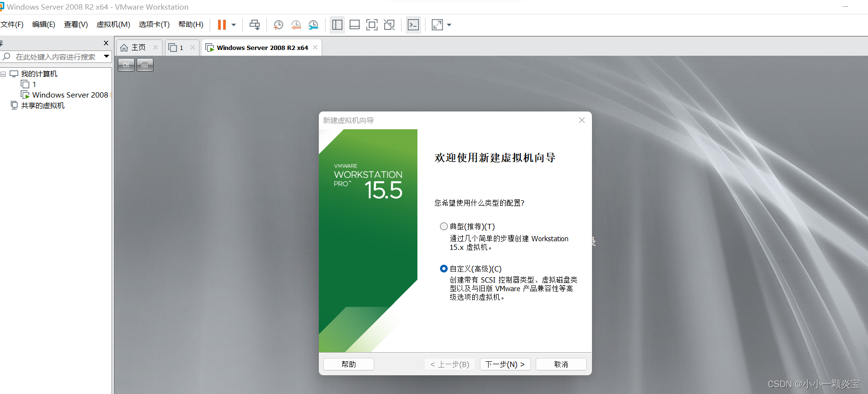Screen dimensions: 868x394
Task: Close the tab labeled 1
Action: point(192,47)
